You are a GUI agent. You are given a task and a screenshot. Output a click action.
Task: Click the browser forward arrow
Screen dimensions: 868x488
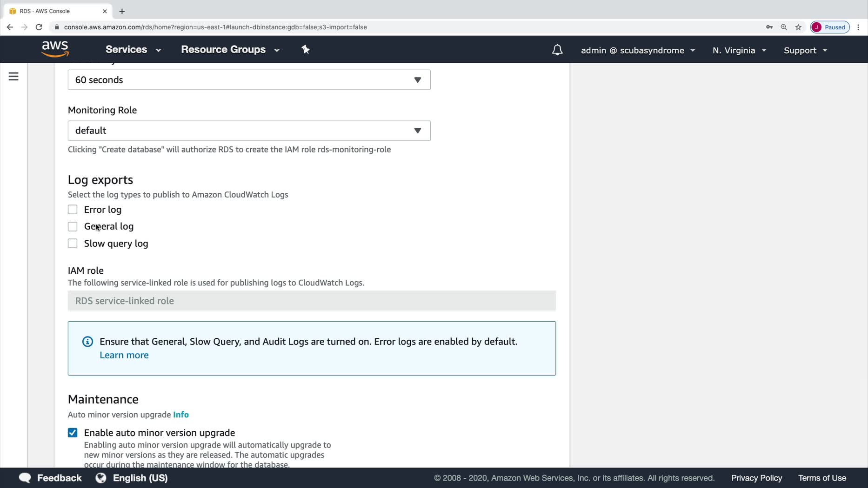24,27
